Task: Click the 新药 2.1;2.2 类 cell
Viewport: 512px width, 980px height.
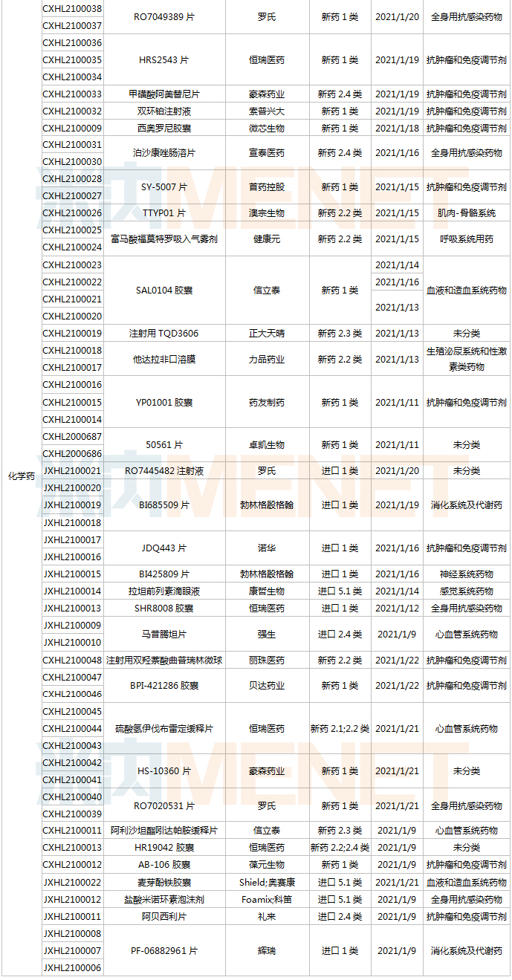Action: (x=340, y=729)
